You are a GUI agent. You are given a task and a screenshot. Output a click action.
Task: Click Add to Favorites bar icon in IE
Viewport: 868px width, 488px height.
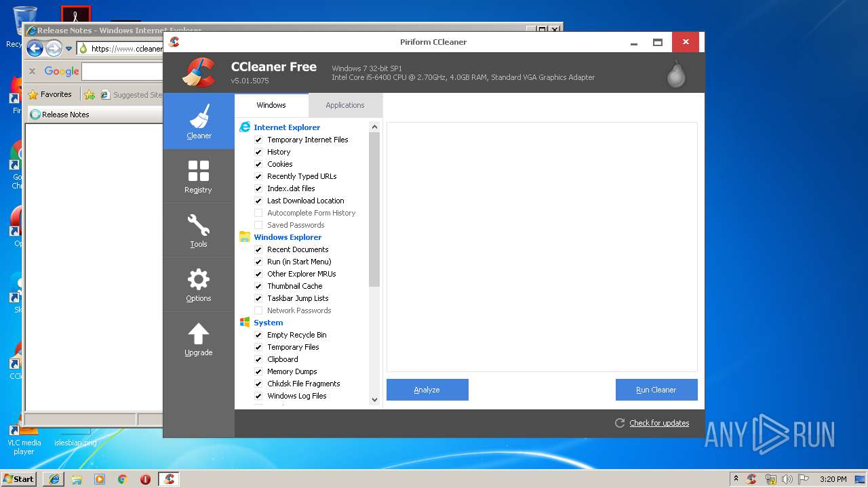(x=89, y=95)
